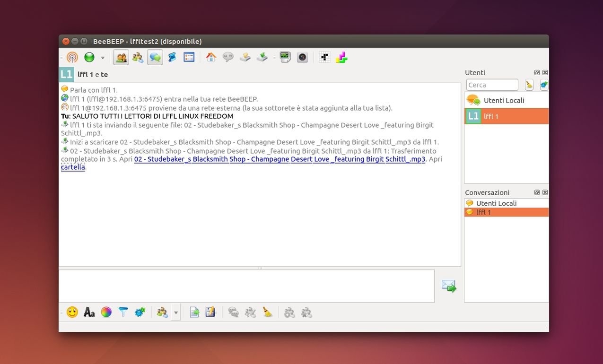Open the status dropdown arrow beside green ball

click(x=103, y=58)
